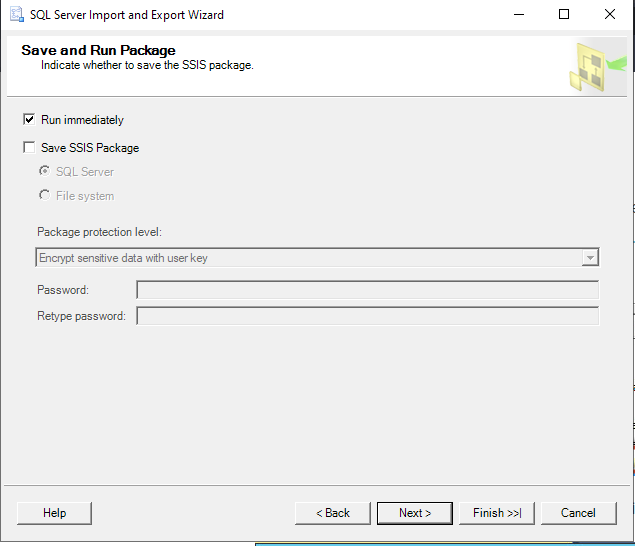Open the Package protection level dropdown arrow
The height and width of the screenshot is (546, 635).
tap(590, 258)
